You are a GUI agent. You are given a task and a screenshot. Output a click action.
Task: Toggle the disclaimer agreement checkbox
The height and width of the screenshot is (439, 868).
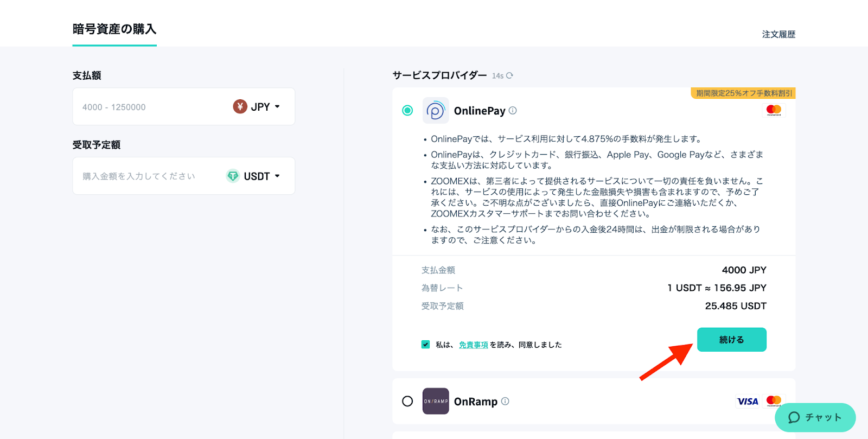(425, 344)
